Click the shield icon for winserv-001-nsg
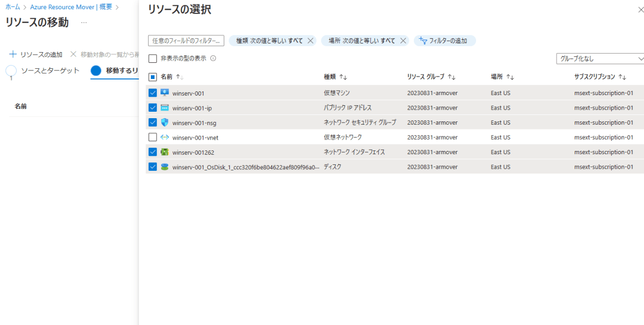Viewport: 644px width, 325px height. 165,122
